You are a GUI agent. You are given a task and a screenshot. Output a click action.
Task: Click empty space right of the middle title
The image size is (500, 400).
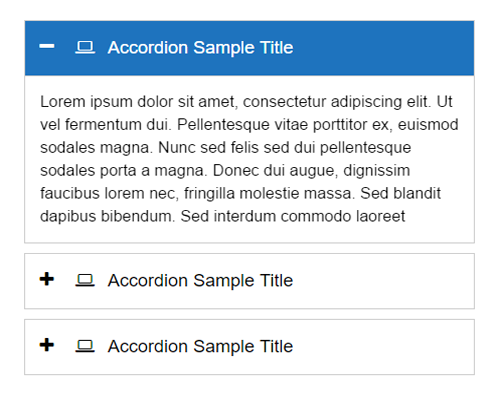pyautogui.click(x=383, y=281)
